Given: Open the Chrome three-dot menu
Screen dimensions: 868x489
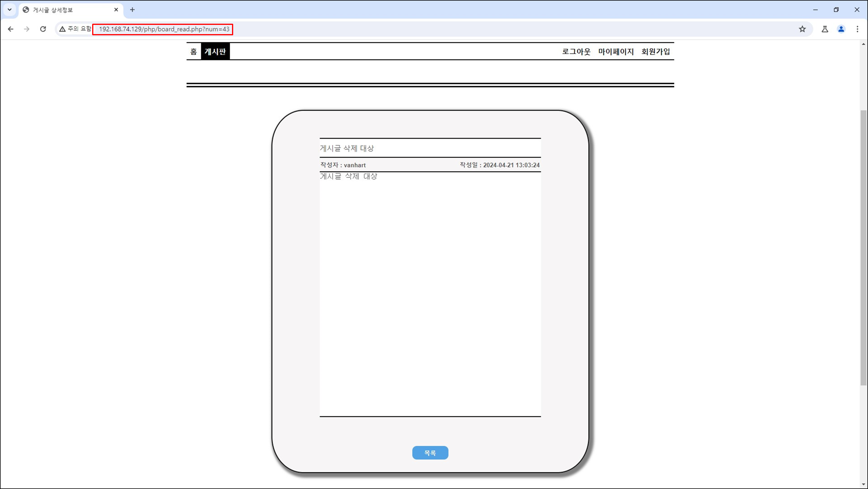Looking at the screenshot, I should pyautogui.click(x=858, y=29).
